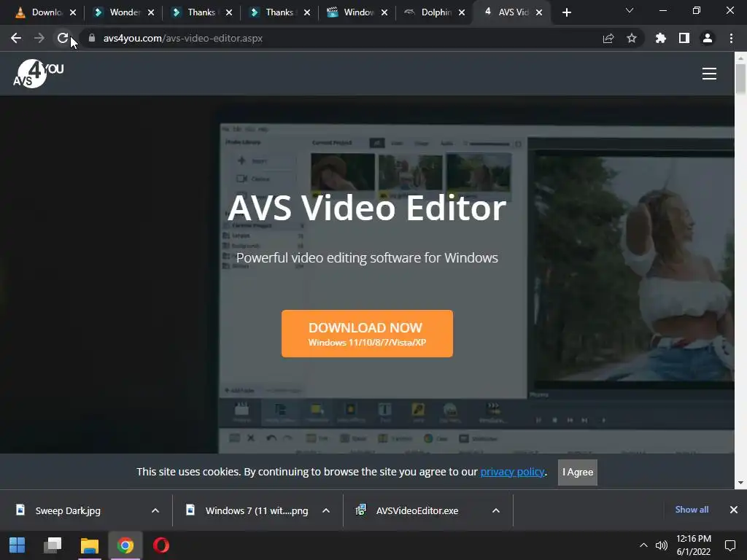Show all downloads
The width and height of the screenshot is (747, 560).
click(x=692, y=510)
